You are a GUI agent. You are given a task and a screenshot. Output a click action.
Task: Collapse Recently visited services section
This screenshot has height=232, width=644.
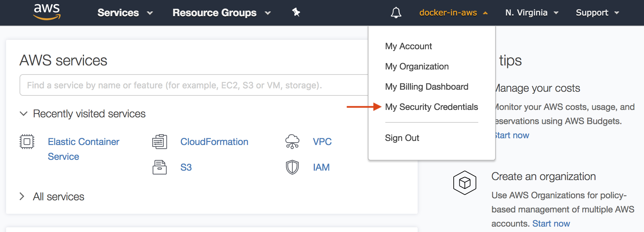click(83, 114)
